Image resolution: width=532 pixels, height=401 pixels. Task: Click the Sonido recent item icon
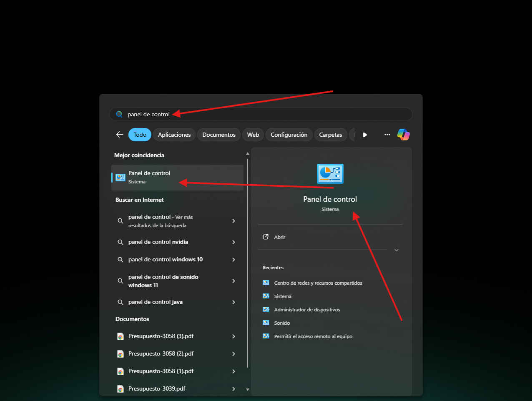click(266, 323)
